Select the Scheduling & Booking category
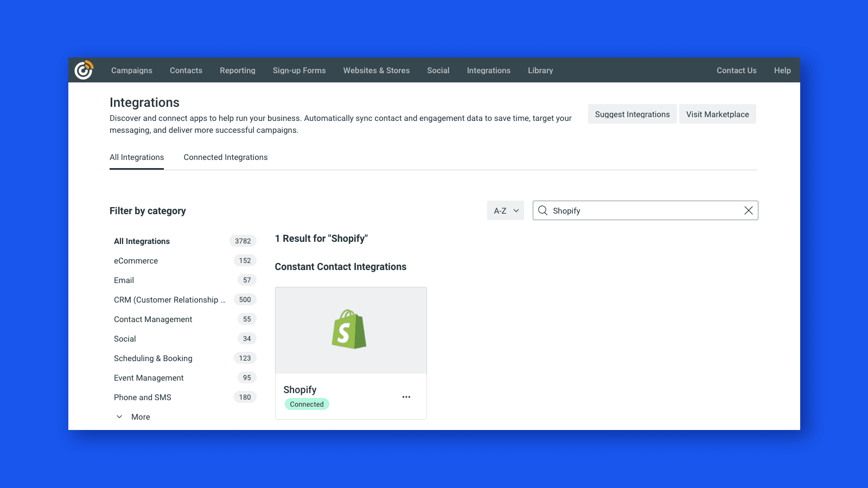The image size is (868, 488). pos(153,358)
